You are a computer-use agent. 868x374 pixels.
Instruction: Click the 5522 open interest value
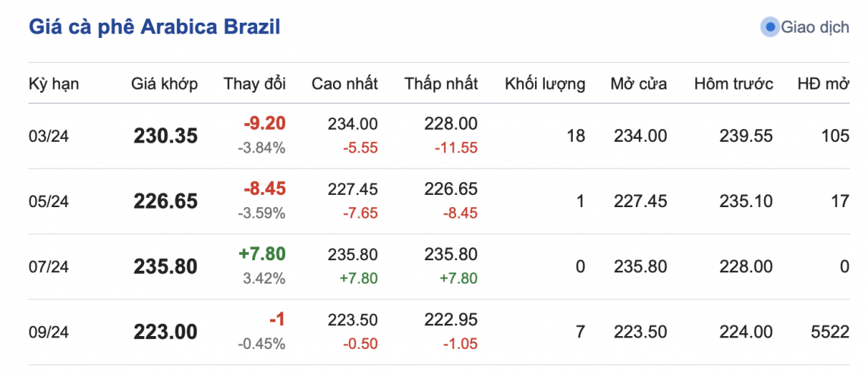(829, 332)
